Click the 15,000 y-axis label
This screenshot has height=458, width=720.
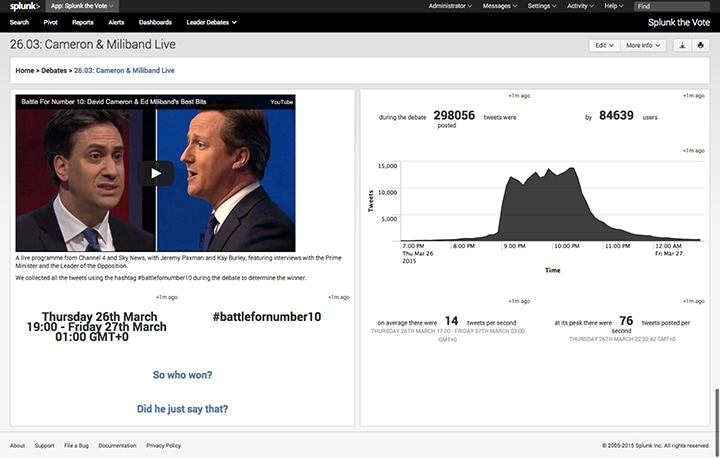[387, 166]
